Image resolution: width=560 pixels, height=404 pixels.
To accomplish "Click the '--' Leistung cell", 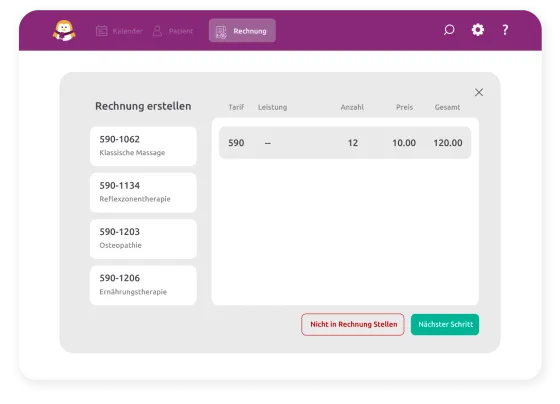I will tap(268, 143).
